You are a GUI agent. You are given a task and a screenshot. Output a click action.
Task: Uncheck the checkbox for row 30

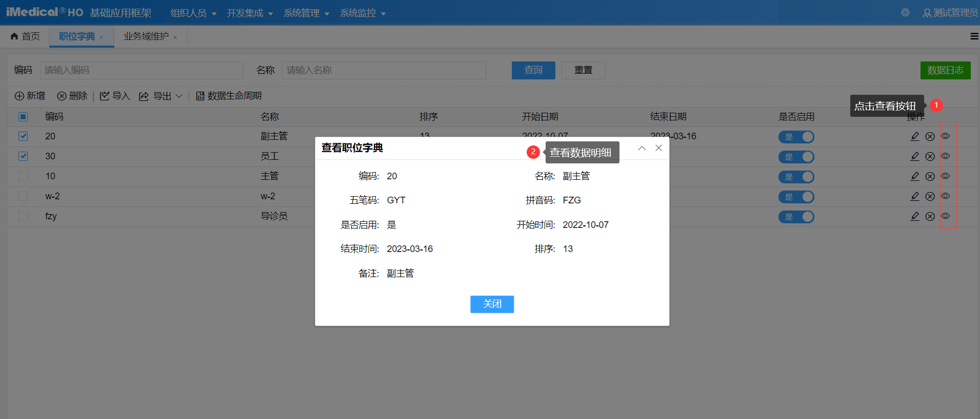tap(23, 156)
